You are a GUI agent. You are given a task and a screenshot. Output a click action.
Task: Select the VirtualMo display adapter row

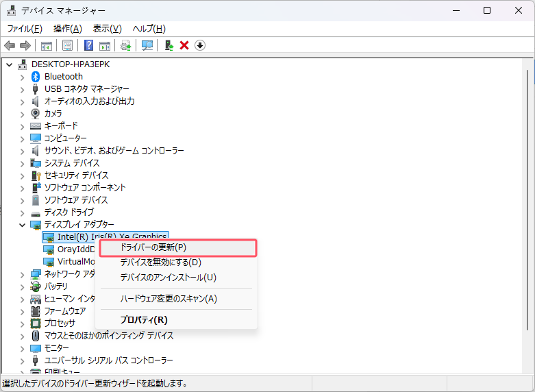pos(69,262)
